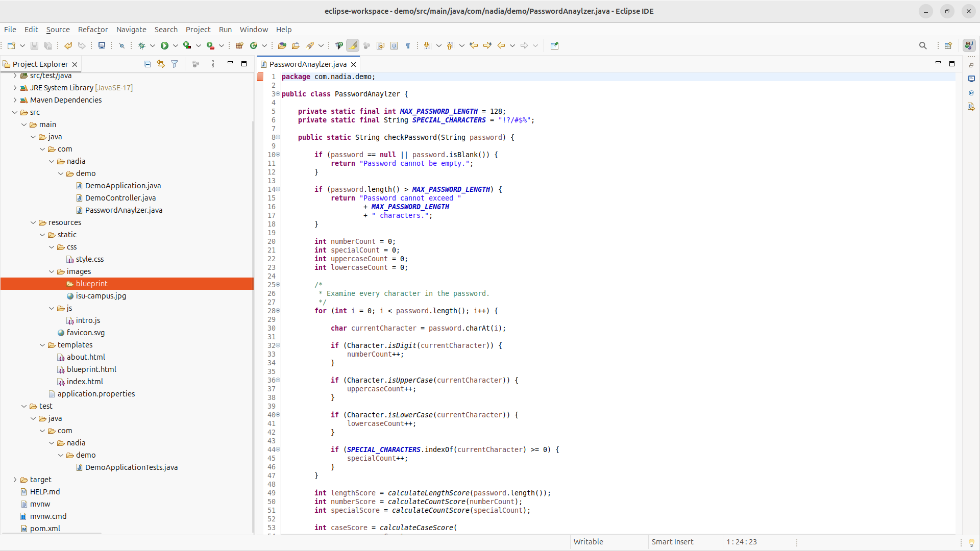Screen dimensions: 980x551
Task: Select the PasswordAnaylzer.java editor tab
Action: tap(308, 64)
